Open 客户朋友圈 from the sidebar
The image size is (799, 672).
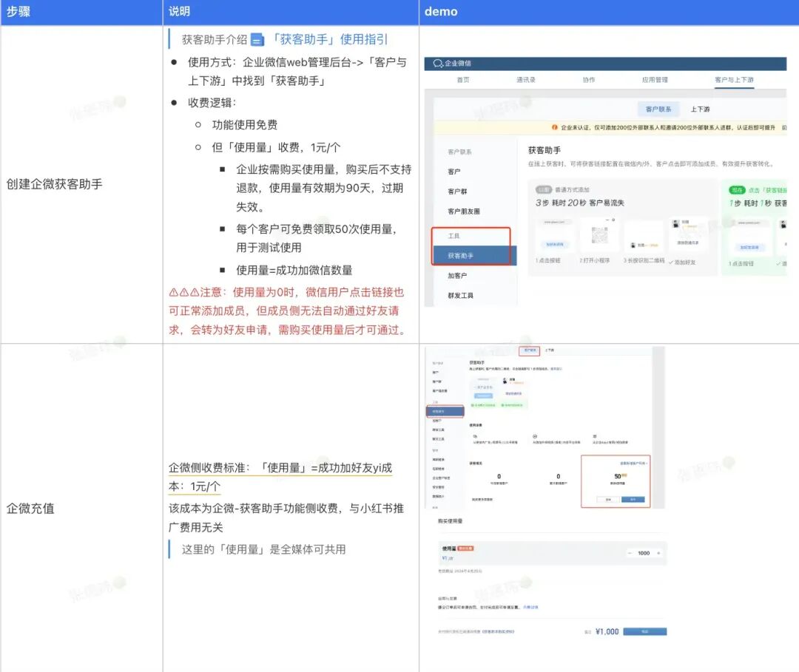point(465,211)
